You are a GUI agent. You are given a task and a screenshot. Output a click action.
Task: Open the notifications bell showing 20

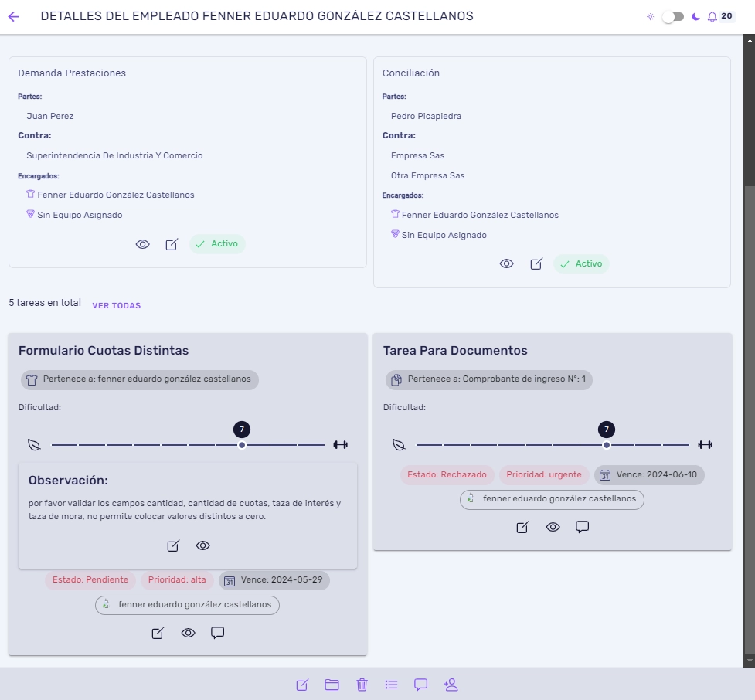click(x=712, y=17)
